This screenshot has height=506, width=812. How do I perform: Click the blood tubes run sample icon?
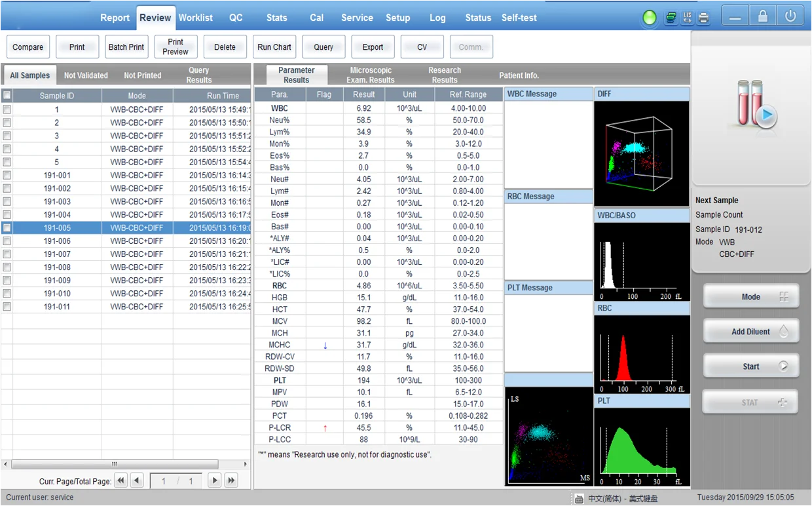click(x=752, y=105)
